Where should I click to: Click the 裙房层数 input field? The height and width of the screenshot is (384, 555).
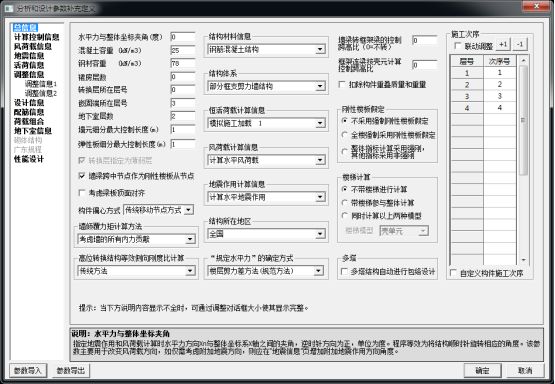(183, 76)
